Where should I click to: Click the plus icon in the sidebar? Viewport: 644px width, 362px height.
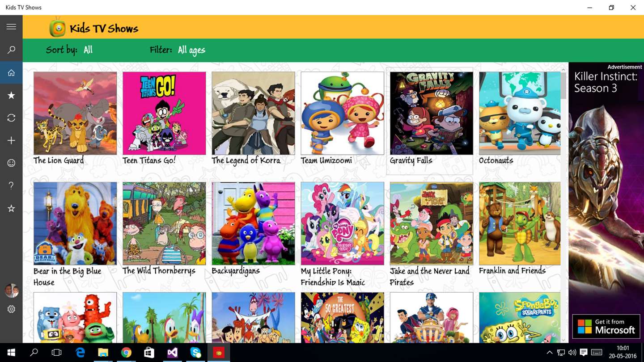coord(11,140)
